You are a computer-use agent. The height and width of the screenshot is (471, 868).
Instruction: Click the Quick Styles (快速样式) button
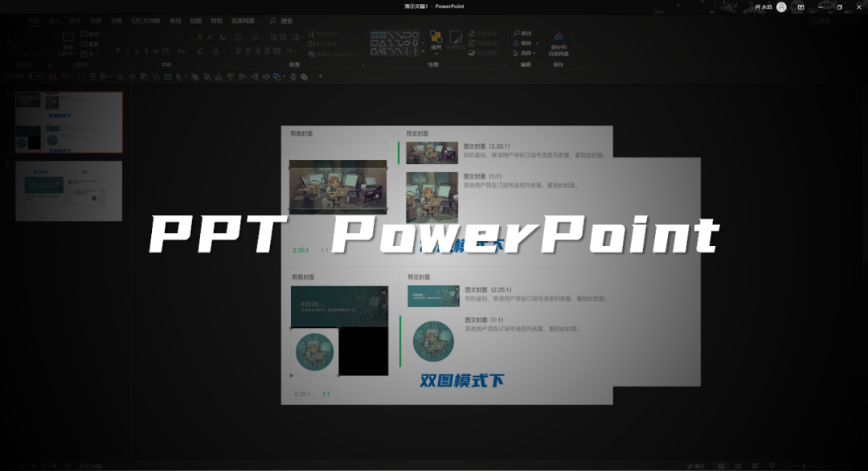(x=456, y=42)
